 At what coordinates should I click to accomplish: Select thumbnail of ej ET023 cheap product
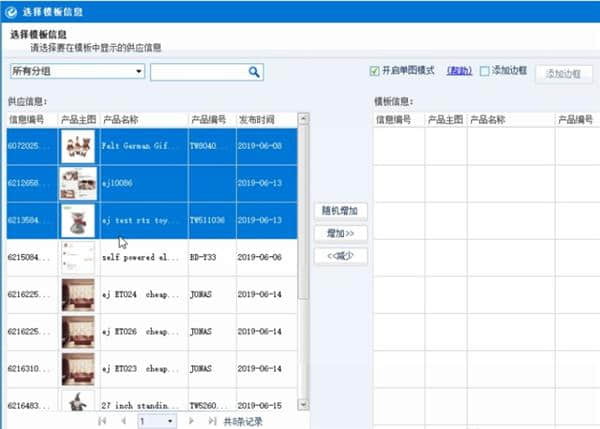[x=78, y=369]
